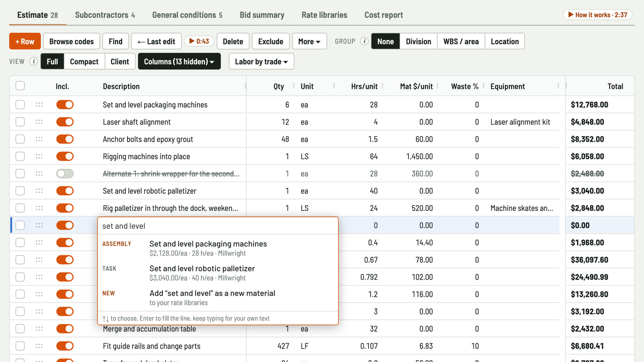Open the Rate libraries tab
644x362 pixels.
coord(324,15)
